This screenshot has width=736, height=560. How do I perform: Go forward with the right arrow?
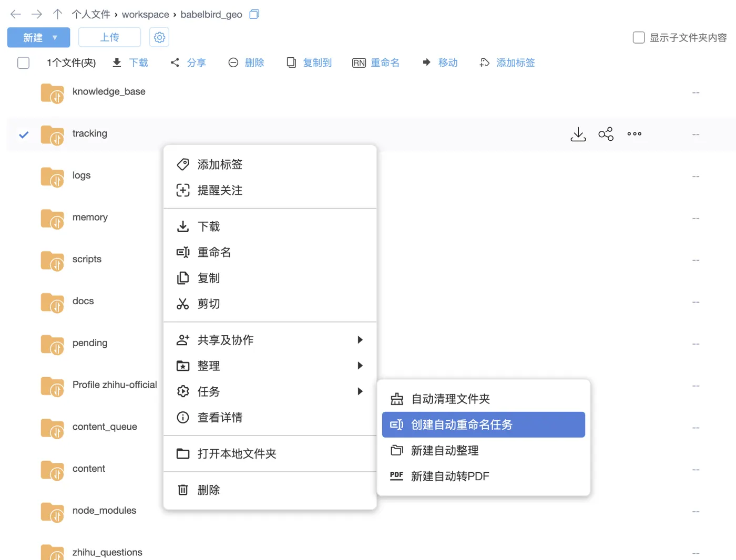[36, 14]
